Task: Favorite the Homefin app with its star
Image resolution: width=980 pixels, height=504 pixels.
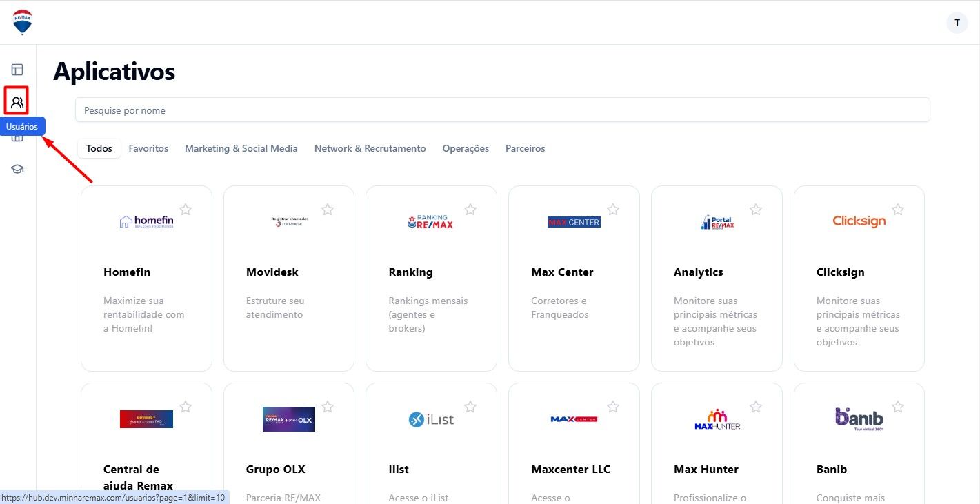Action: coord(186,210)
